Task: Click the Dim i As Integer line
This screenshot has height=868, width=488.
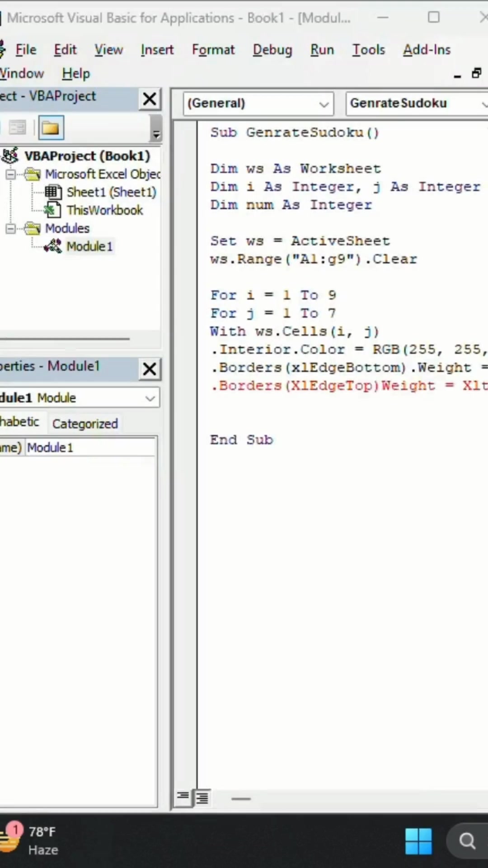Action: click(x=345, y=187)
